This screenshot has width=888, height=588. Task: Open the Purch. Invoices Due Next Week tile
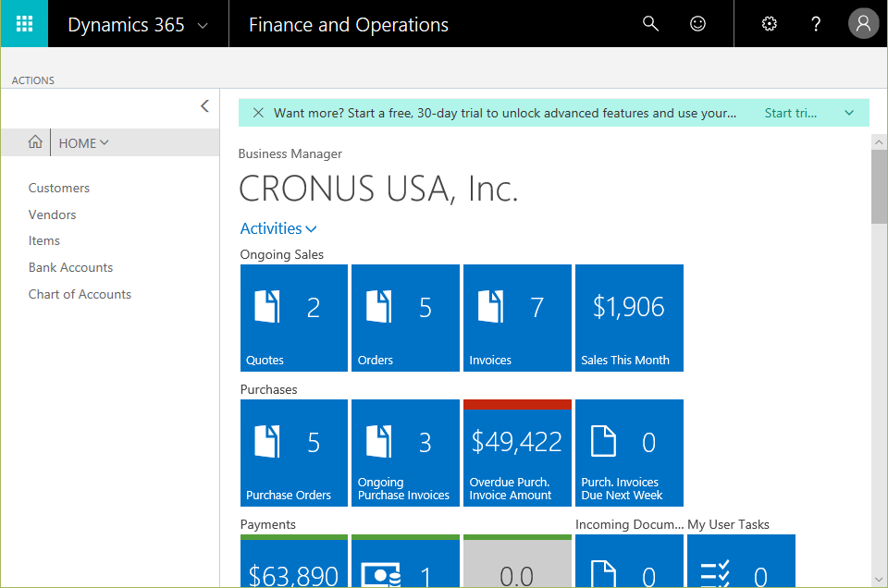[x=629, y=453]
